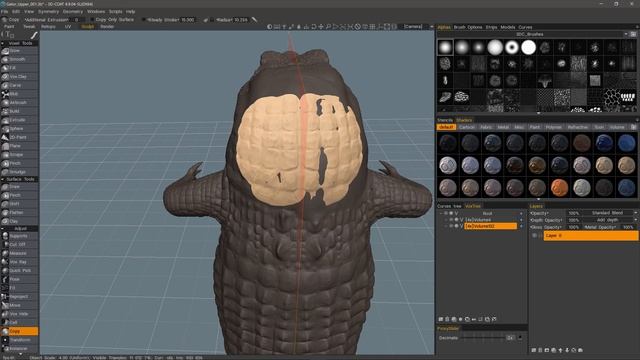Open the Geometry menu

(73, 12)
